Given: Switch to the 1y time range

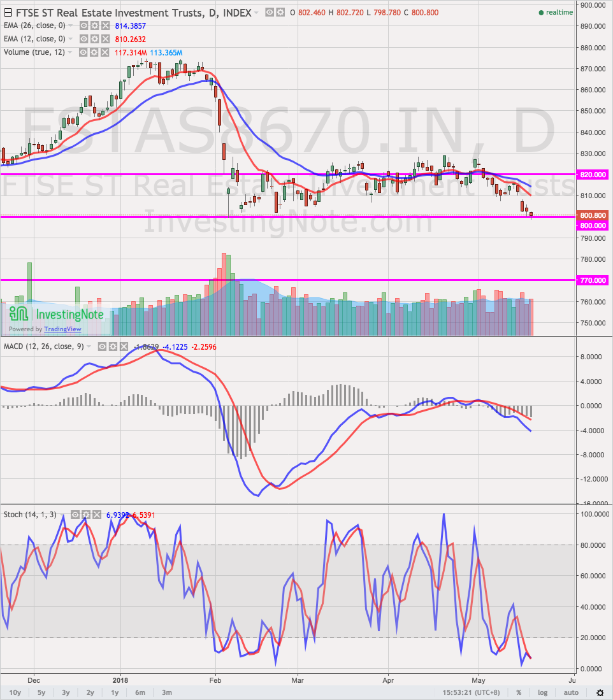Looking at the screenshot, I should click(x=115, y=692).
